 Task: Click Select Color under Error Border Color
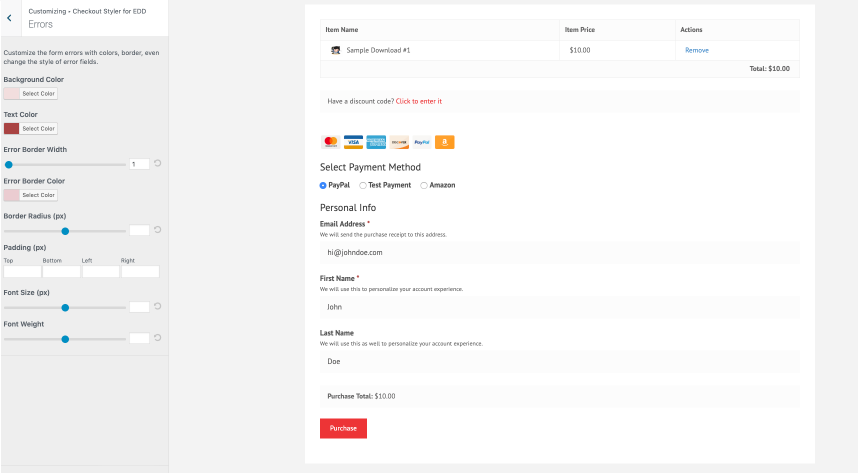[x=38, y=195]
